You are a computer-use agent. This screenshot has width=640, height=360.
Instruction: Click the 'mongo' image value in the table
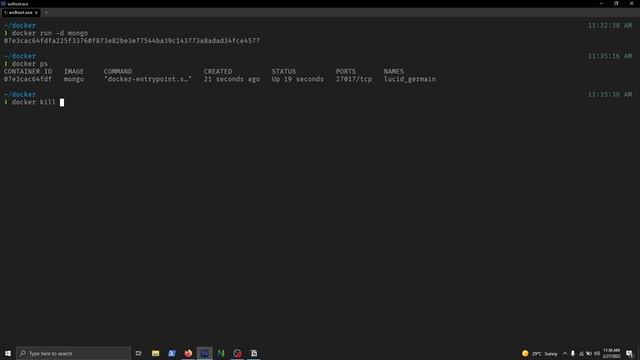pyautogui.click(x=74, y=79)
